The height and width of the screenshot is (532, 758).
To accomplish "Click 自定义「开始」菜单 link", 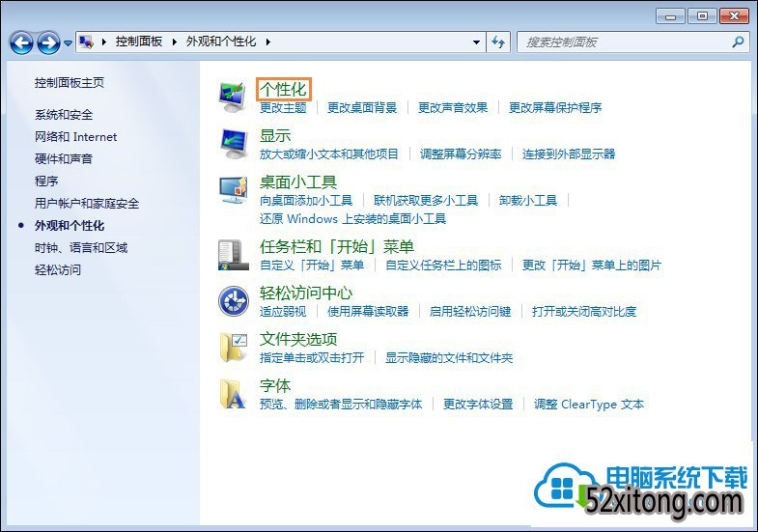I will (312, 266).
